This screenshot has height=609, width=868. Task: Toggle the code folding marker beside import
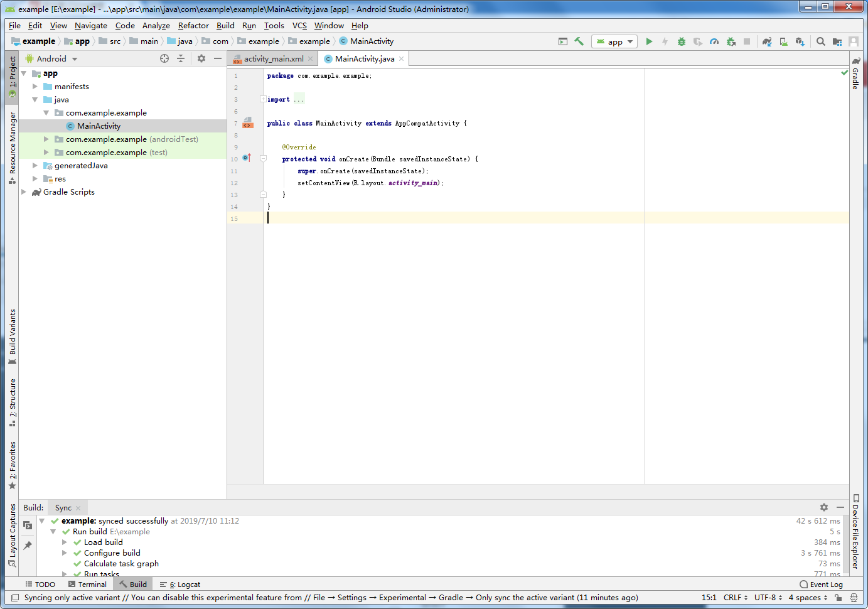(x=263, y=99)
